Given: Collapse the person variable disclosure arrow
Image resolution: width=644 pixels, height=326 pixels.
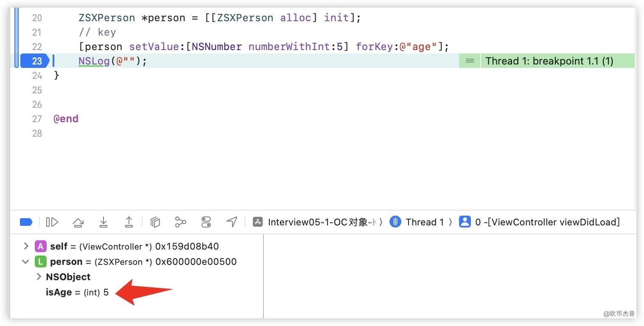Looking at the screenshot, I should pos(26,262).
